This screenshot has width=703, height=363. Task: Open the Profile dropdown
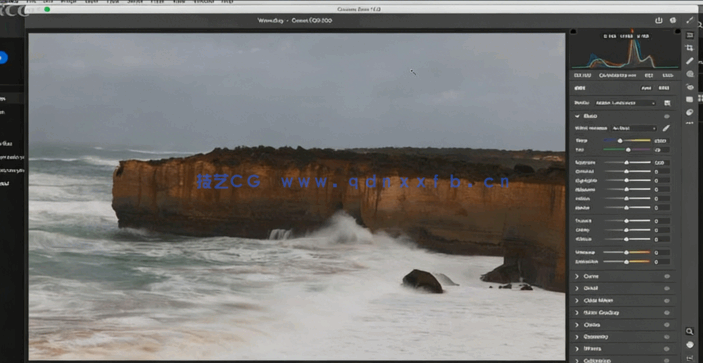click(625, 103)
